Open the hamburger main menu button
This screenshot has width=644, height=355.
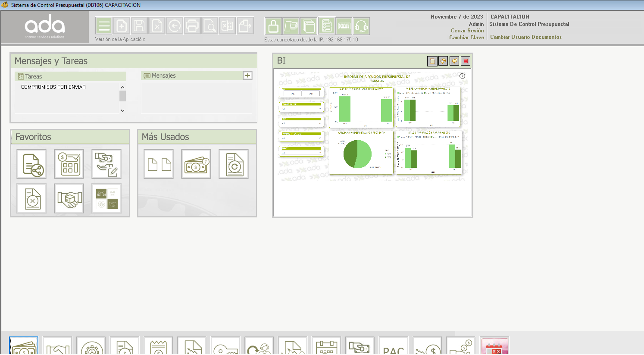pyautogui.click(x=104, y=26)
